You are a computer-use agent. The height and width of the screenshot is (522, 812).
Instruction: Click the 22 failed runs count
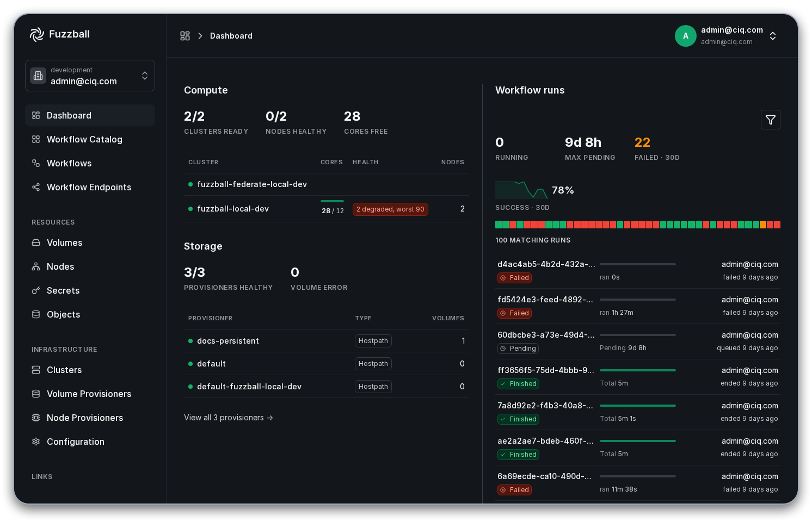pos(642,142)
